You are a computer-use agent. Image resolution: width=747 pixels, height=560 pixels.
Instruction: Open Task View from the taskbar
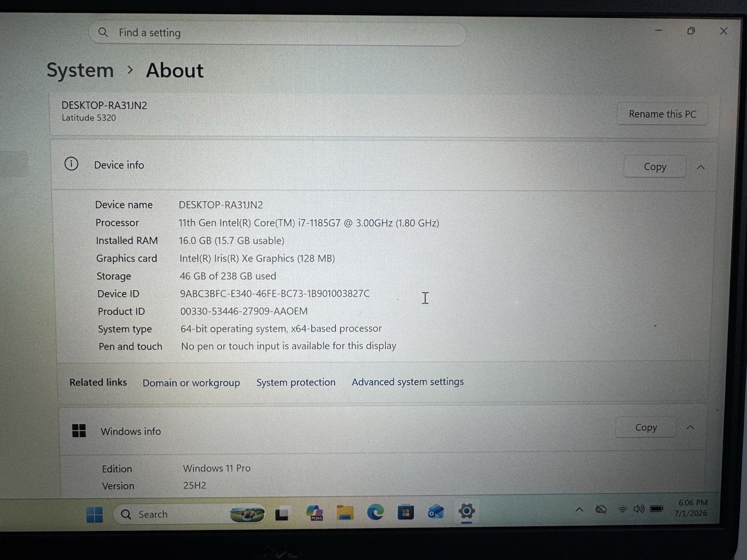click(x=282, y=513)
